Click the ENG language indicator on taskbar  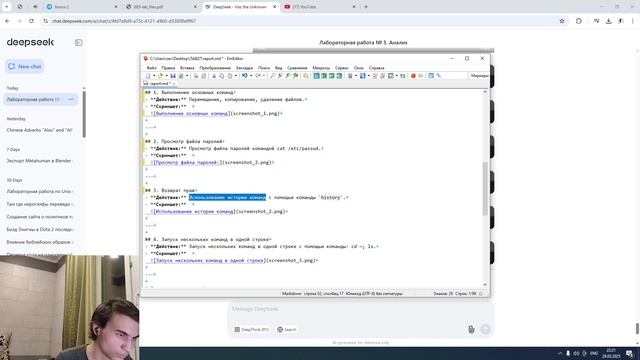click(594, 353)
